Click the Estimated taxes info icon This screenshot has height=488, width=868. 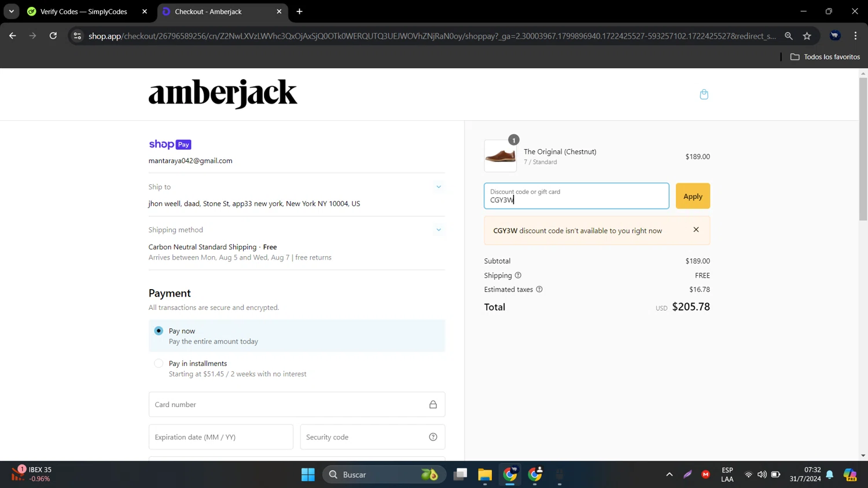point(539,289)
